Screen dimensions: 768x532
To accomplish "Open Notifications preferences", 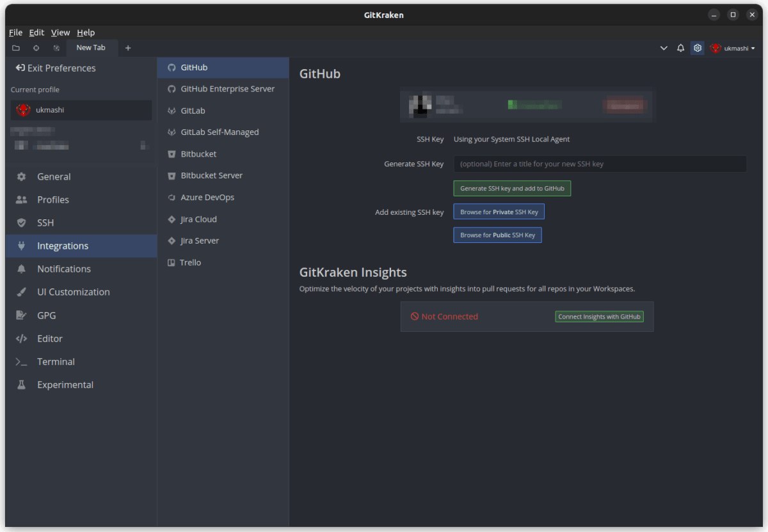I will (81, 269).
